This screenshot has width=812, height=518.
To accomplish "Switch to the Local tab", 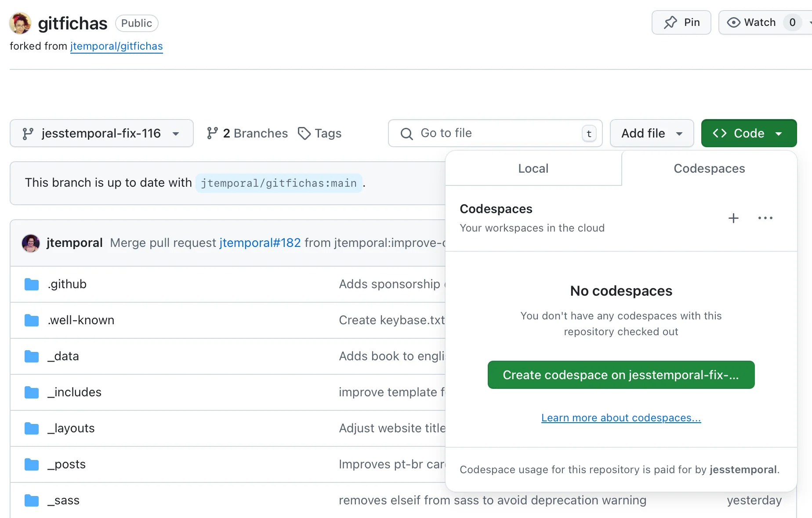I will pyautogui.click(x=533, y=168).
